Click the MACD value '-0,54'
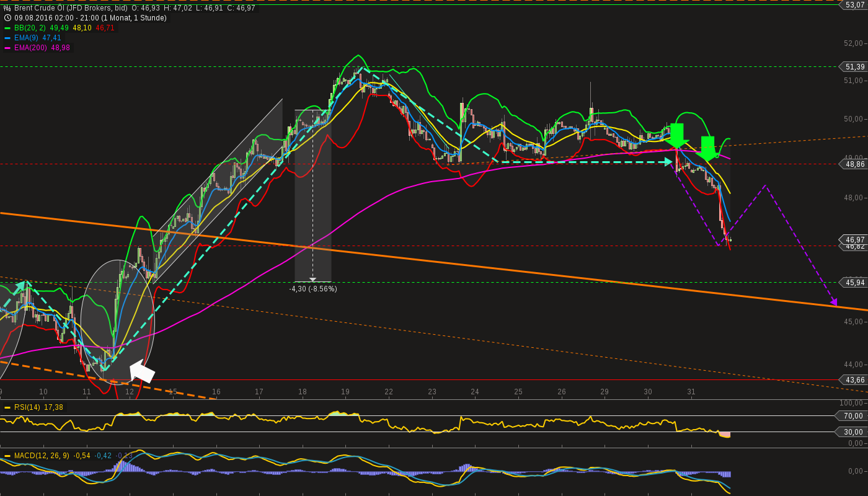 (x=82, y=456)
